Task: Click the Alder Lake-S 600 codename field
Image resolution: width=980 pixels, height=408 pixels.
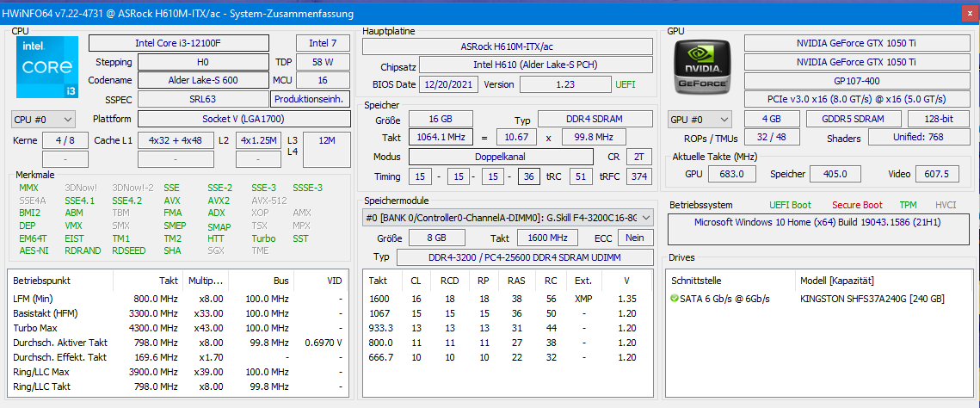Action: 202,80
